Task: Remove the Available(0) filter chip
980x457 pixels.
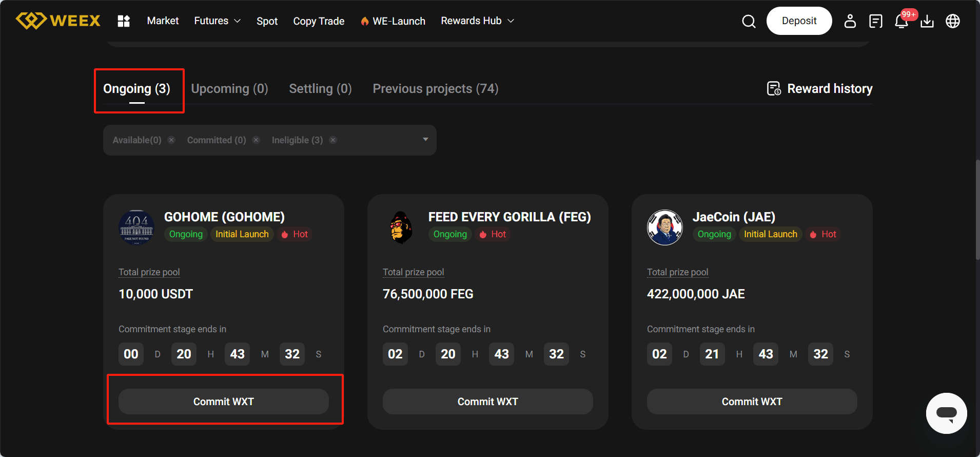Action: (x=171, y=140)
